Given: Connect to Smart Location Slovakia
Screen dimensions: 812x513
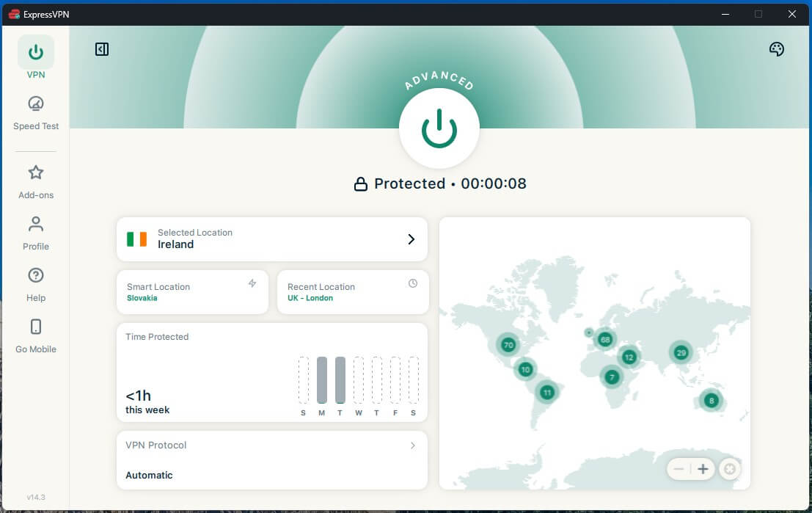Looking at the screenshot, I should pos(193,292).
